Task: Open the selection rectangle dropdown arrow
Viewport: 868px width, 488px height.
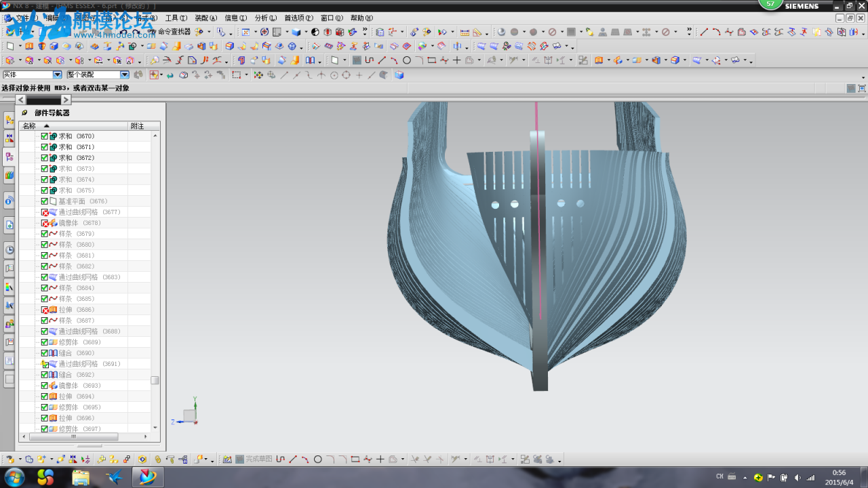Action: (246, 75)
